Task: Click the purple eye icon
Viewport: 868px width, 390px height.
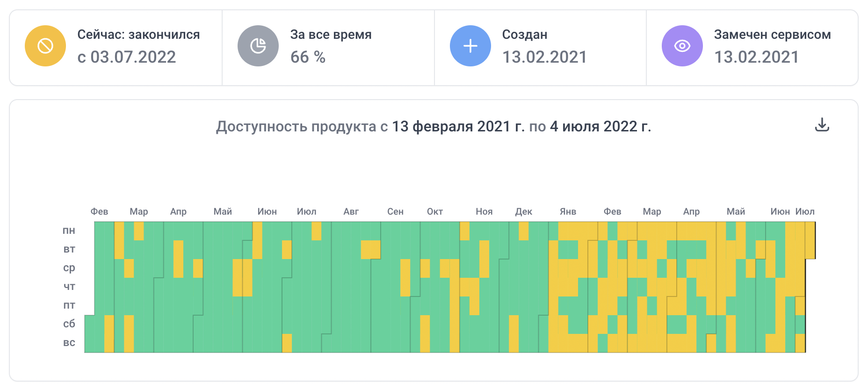Action: coord(682,46)
